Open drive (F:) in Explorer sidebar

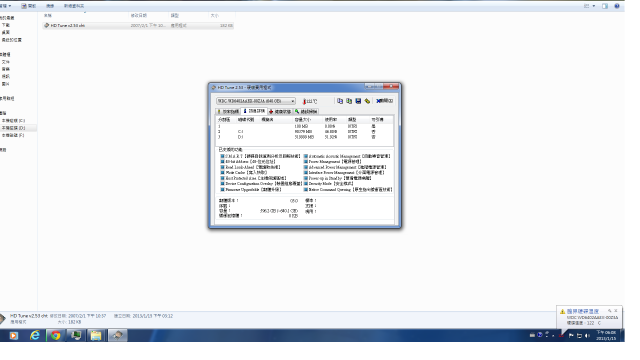point(13,136)
